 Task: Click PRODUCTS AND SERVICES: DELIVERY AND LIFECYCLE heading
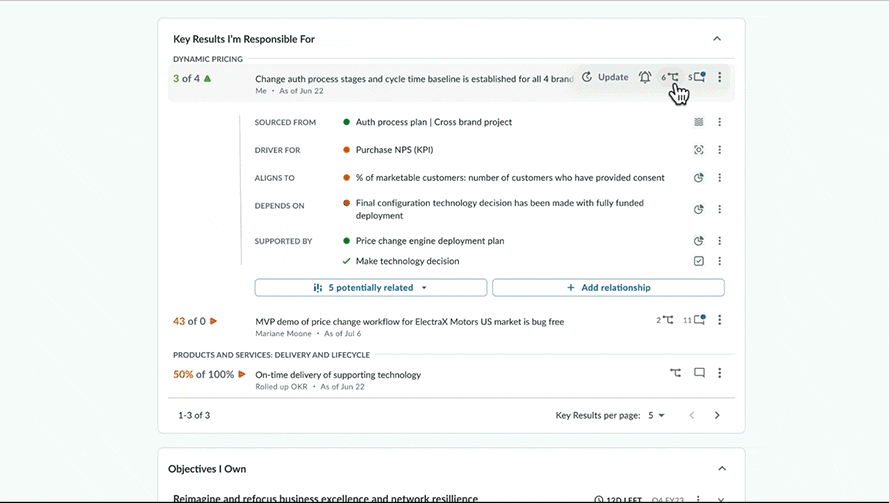(x=272, y=355)
